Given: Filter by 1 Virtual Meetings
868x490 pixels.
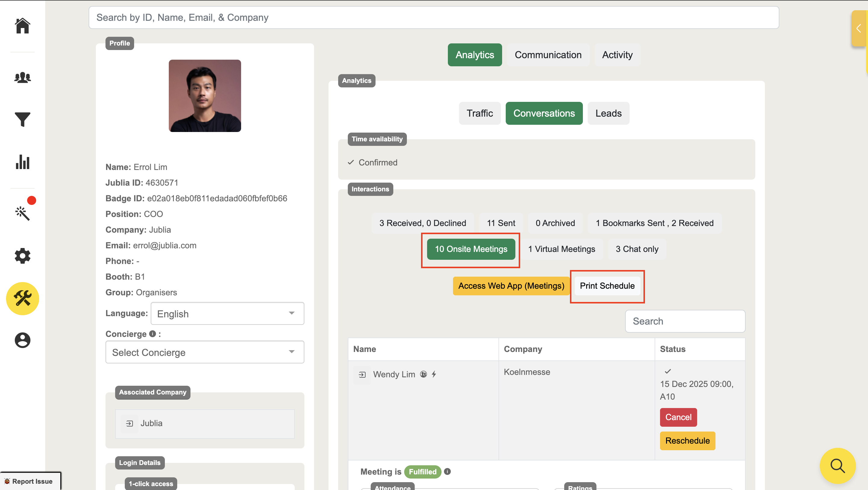Looking at the screenshot, I should [561, 249].
